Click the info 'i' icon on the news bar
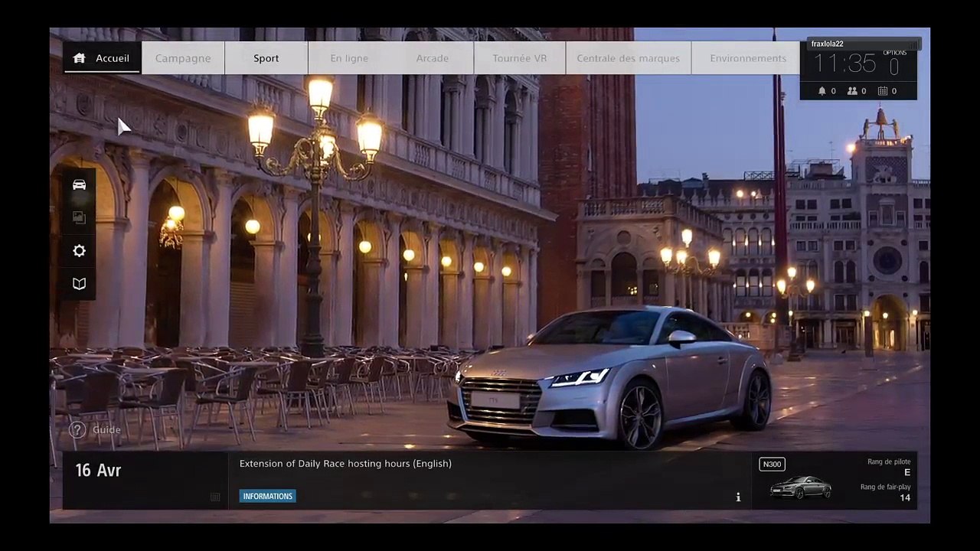 tap(738, 497)
